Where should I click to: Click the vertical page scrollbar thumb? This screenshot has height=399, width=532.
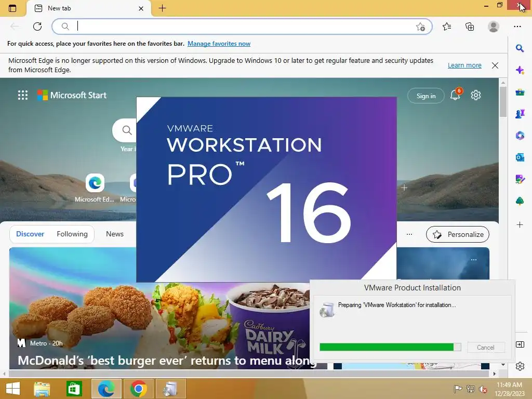point(503,102)
